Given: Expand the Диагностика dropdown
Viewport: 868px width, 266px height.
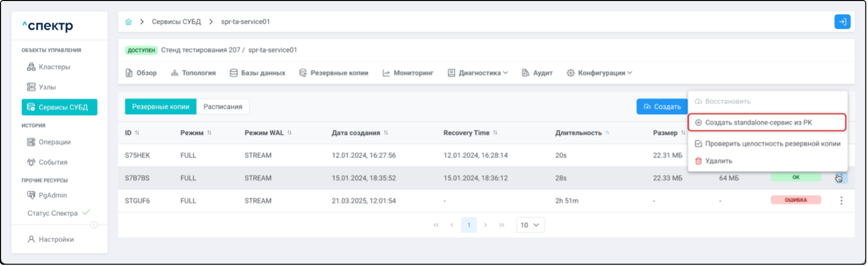Looking at the screenshot, I should pyautogui.click(x=478, y=73).
